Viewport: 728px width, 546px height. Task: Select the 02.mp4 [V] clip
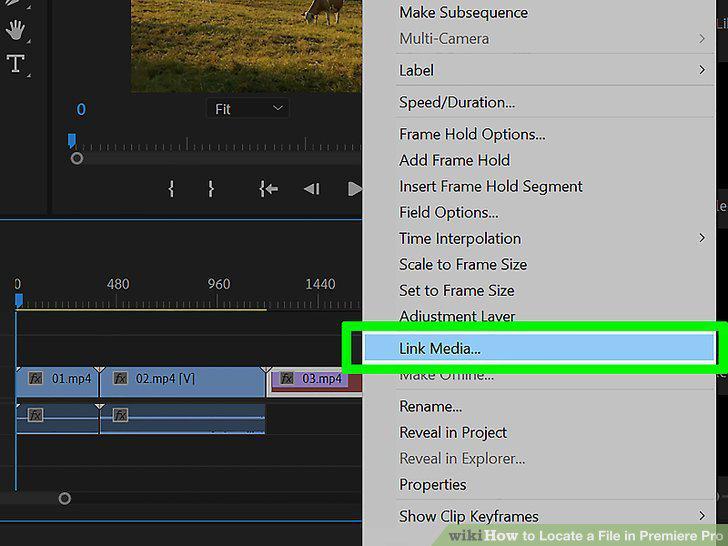[182, 382]
